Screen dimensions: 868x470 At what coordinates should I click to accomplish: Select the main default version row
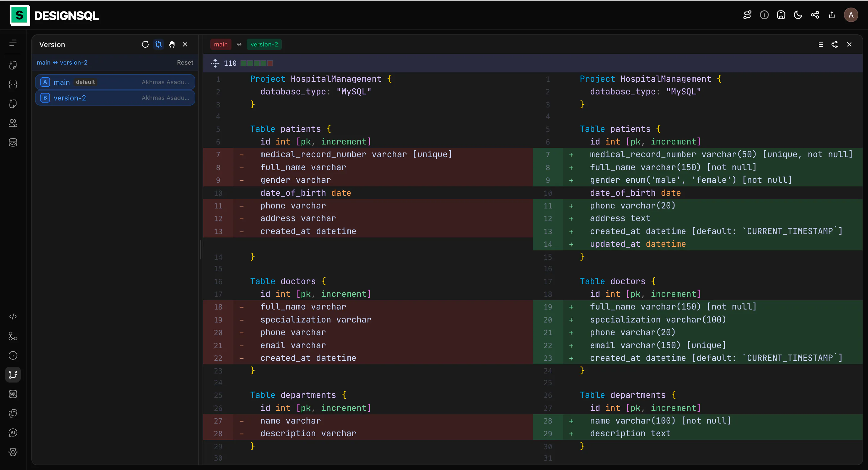click(115, 82)
